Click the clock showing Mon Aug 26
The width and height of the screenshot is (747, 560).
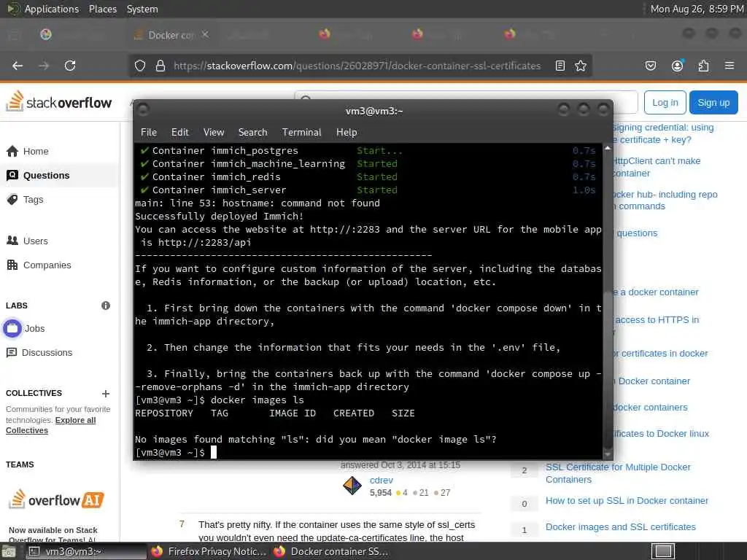[x=697, y=9]
